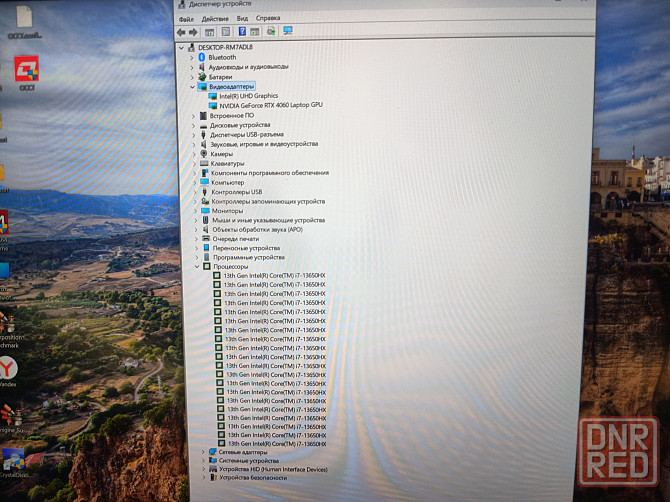Click the Камеры webcam icon

[203, 154]
